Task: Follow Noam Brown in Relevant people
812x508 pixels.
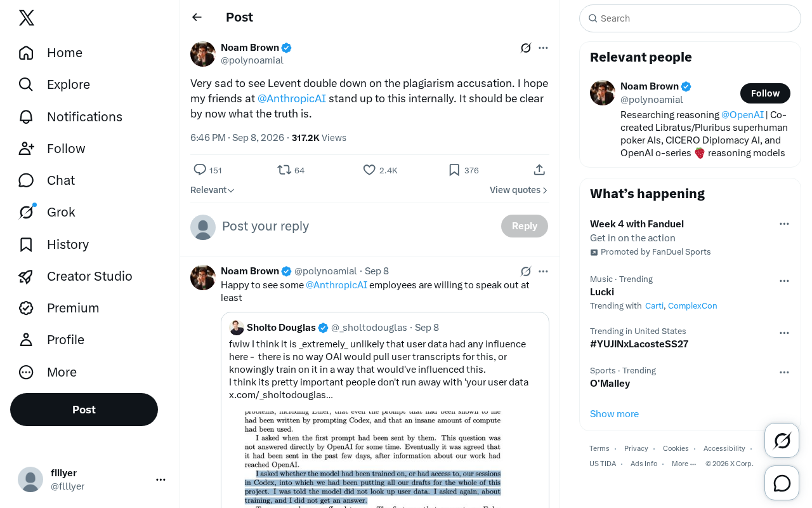Action: [x=765, y=93]
